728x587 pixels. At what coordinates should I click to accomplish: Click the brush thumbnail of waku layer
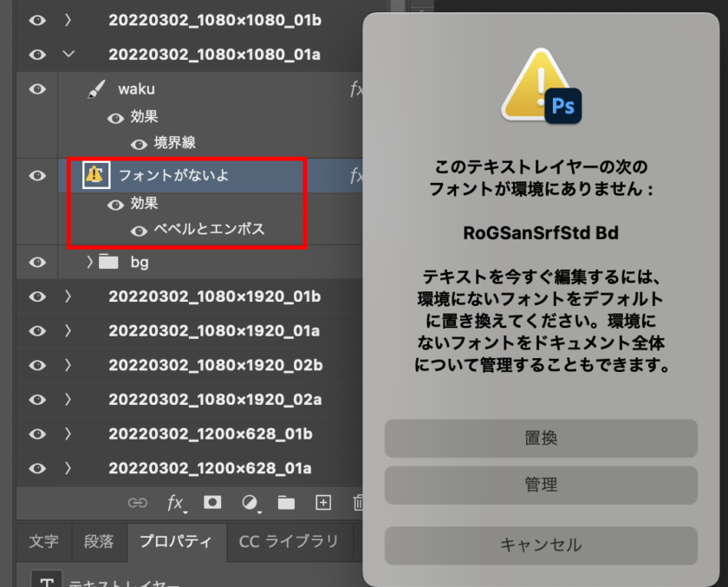(x=96, y=88)
